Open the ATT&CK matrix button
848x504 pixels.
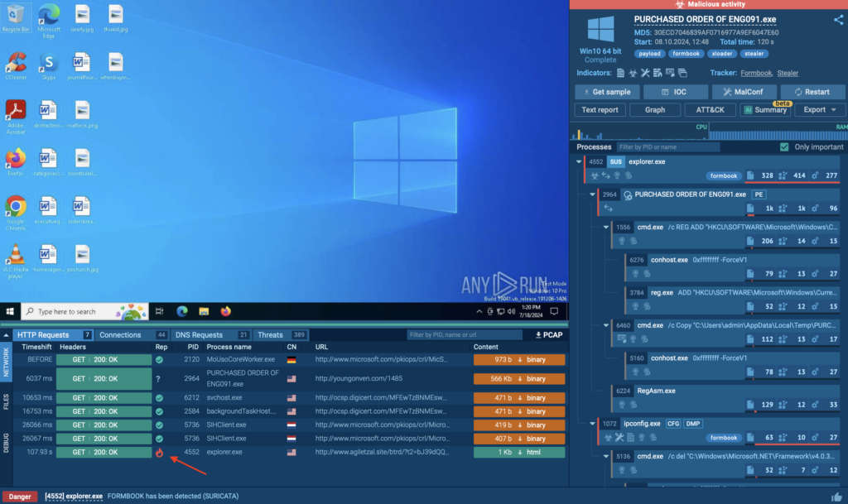(710, 110)
